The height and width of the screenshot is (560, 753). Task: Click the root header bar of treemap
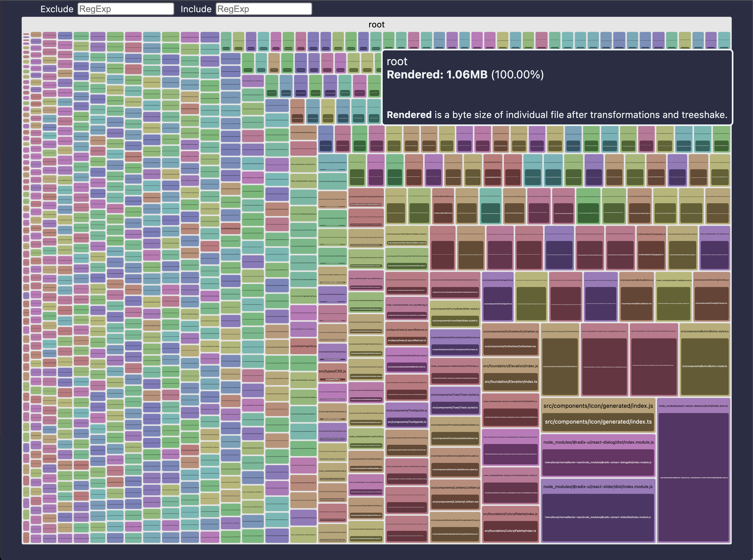tap(376, 24)
